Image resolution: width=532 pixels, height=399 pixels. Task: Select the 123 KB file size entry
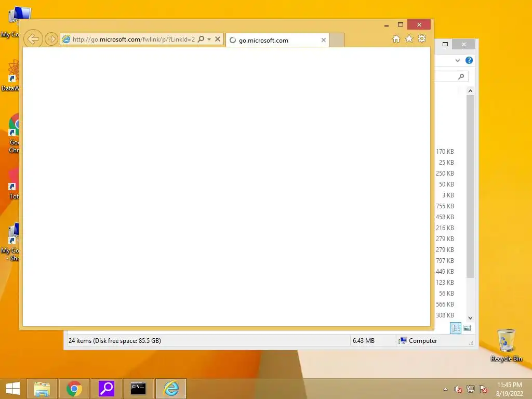tap(445, 282)
